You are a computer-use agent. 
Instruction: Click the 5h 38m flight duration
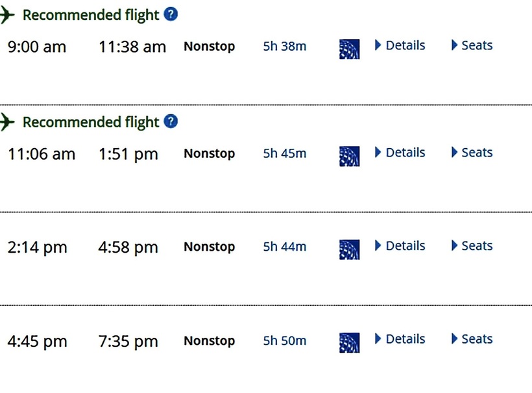tap(285, 47)
